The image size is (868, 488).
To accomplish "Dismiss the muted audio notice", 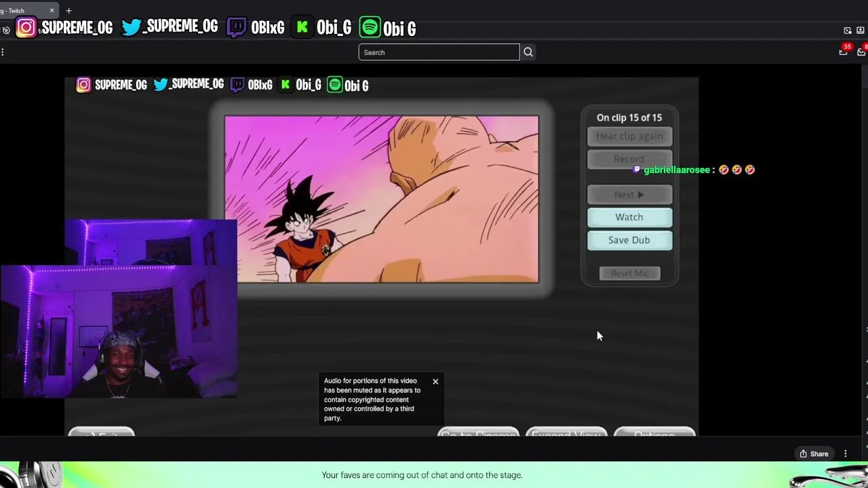I will 435,382.
